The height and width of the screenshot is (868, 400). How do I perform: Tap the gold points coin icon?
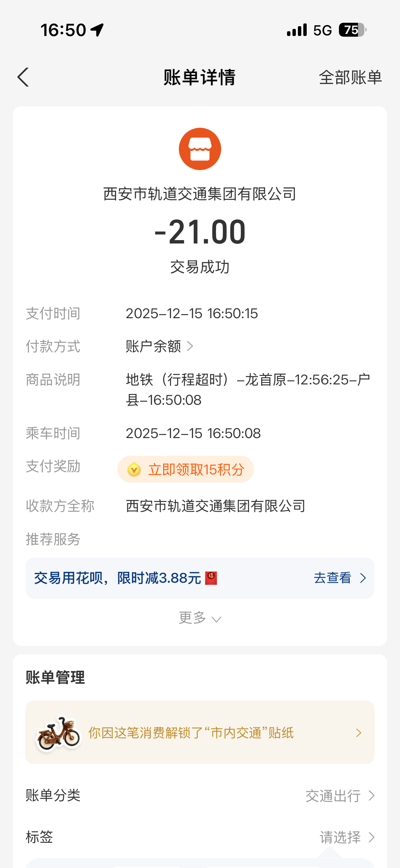point(134,470)
